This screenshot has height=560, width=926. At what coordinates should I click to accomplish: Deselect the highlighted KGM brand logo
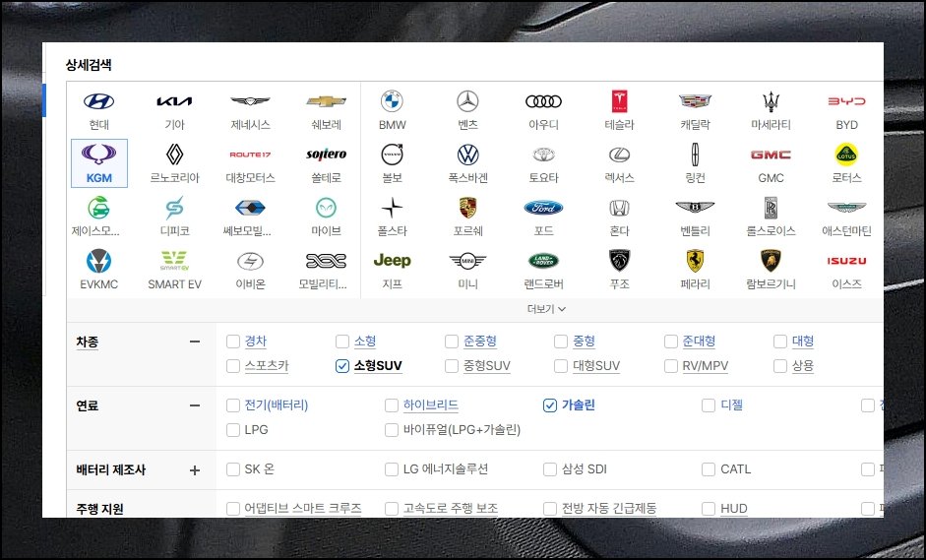pyautogui.click(x=98, y=155)
